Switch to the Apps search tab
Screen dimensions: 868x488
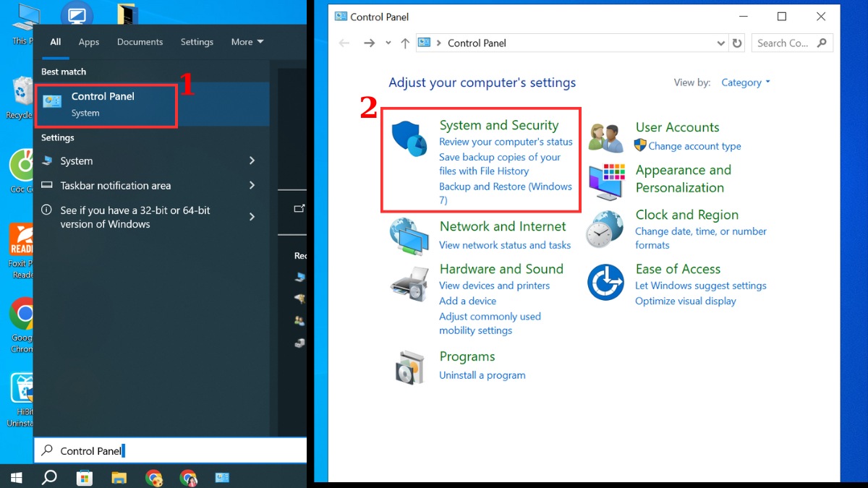[88, 42]
